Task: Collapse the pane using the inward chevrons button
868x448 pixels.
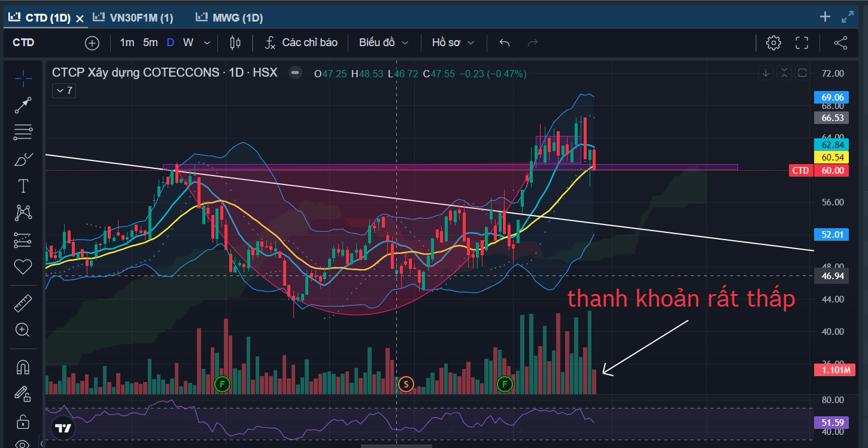Action: coord(784,73)
